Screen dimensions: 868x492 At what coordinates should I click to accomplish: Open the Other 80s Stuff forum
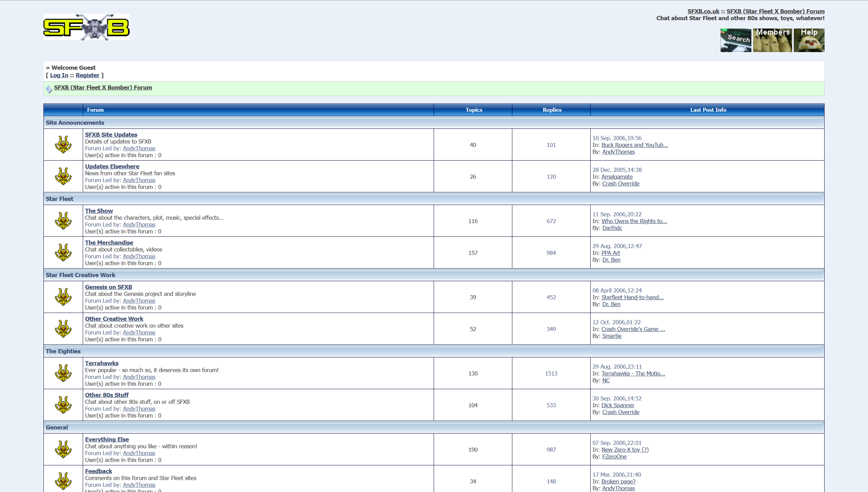coord(107,395)
